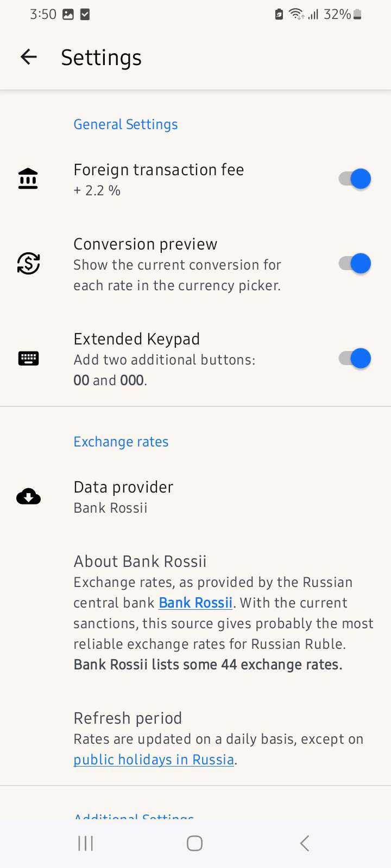Screen dimensions: 391x868
Task: Open the Data provider selection
Action: pos(124,496)
